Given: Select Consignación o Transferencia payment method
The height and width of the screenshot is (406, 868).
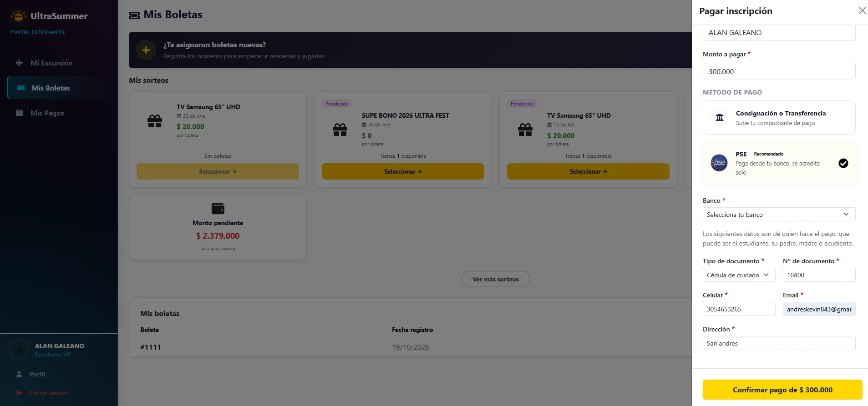Looking at the screenshot, I should click(x=779, y=117).
